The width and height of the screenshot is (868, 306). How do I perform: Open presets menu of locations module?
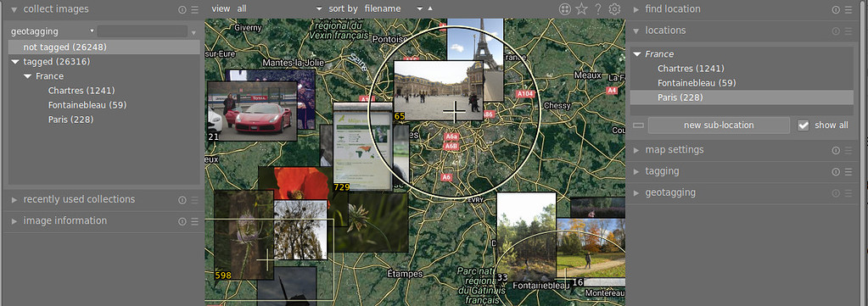[x=848, y=31]
